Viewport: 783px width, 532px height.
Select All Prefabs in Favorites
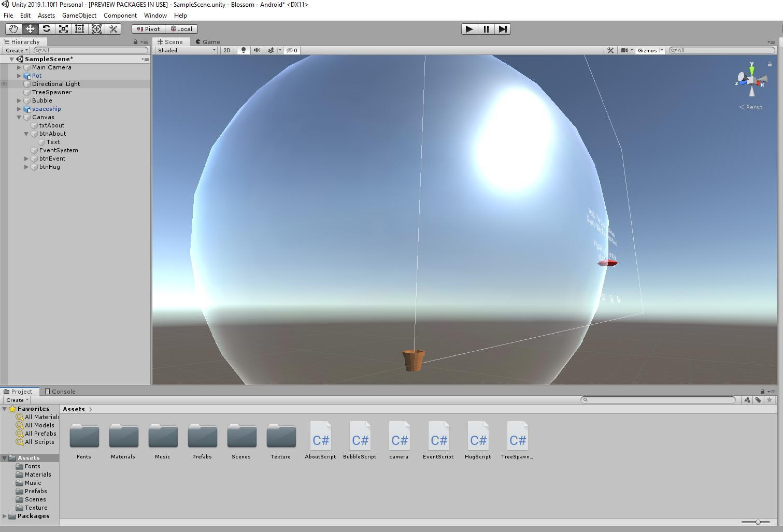40,434
